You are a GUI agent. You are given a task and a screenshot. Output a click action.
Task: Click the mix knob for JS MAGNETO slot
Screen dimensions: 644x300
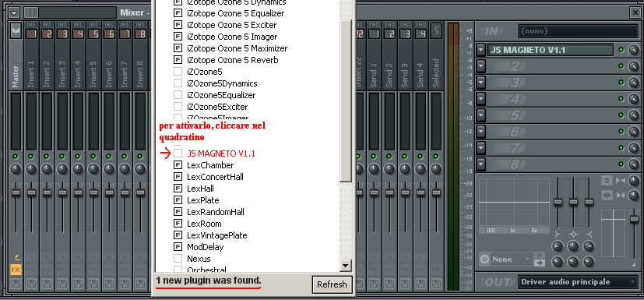(x=634, y=50)
